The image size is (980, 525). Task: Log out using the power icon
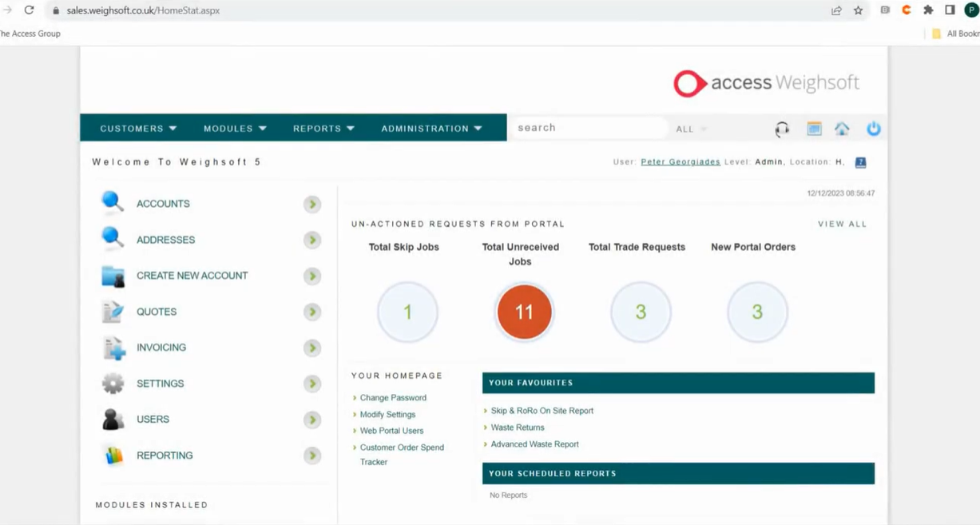[x=873, y=128]
